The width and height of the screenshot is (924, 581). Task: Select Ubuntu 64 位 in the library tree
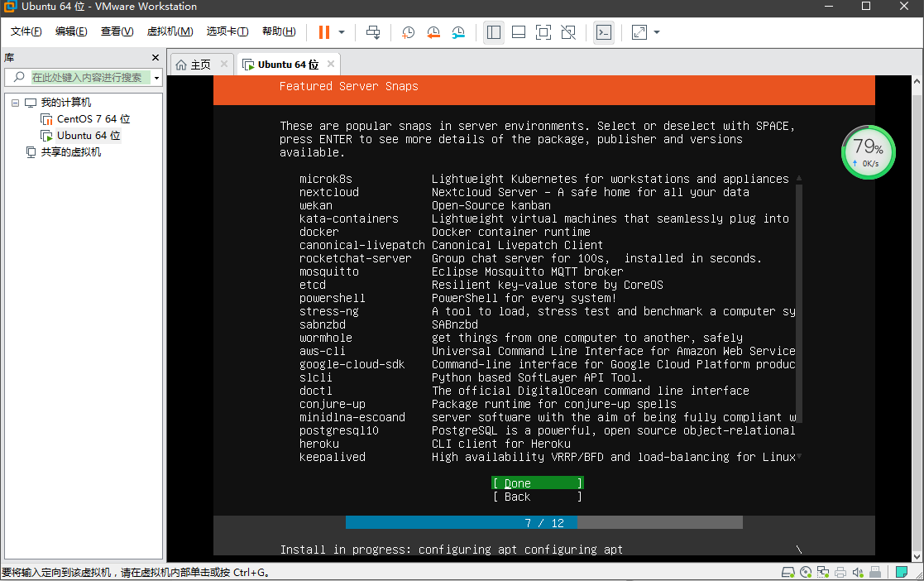pos(89,136)
